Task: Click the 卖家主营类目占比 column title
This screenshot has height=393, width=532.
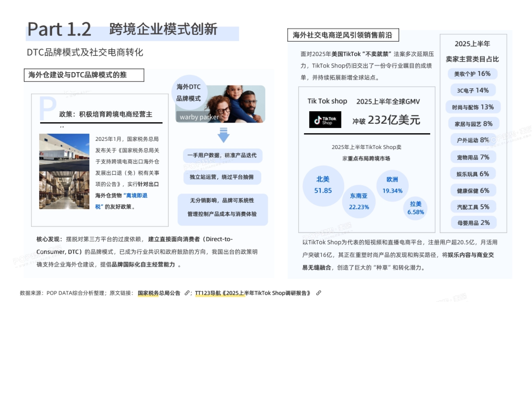Action: [473, 59]
